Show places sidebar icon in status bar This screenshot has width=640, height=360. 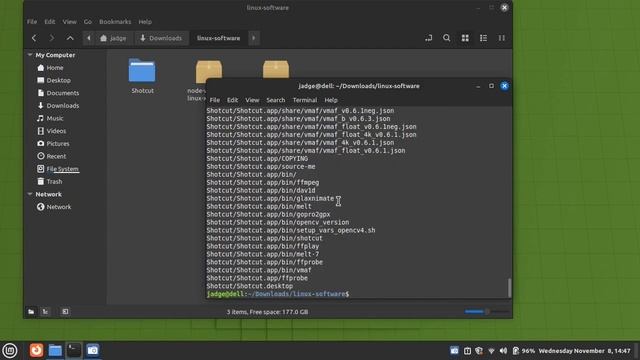pyautogui.click(x=31, y=312)
